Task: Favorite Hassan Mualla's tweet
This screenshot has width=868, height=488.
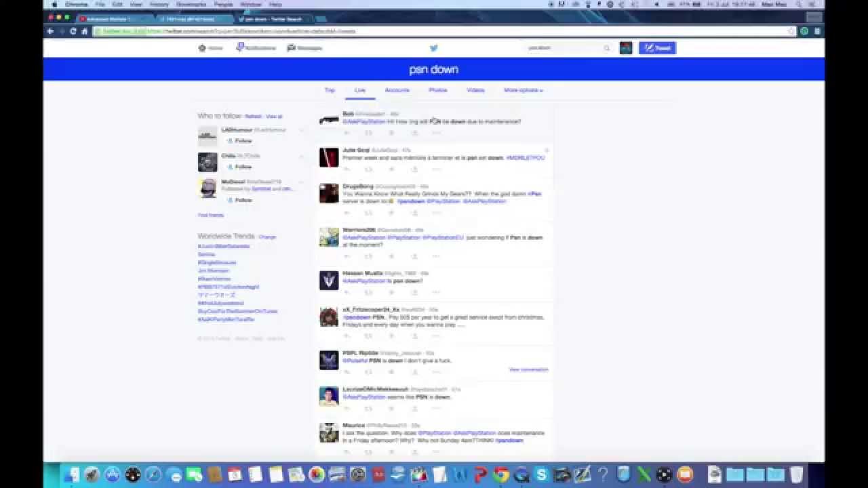Action: (x=391, y=292)
